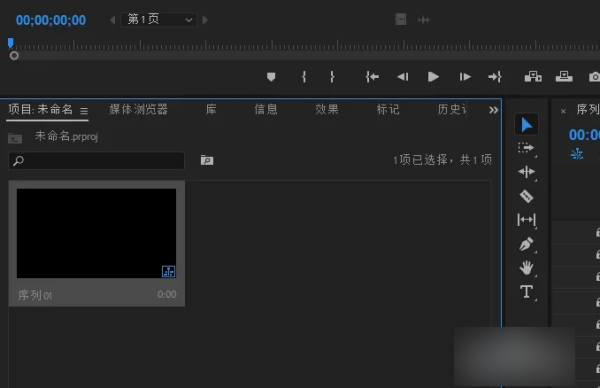Select the 序列 01 sequence thumbnail

click(x=96, y=233)
